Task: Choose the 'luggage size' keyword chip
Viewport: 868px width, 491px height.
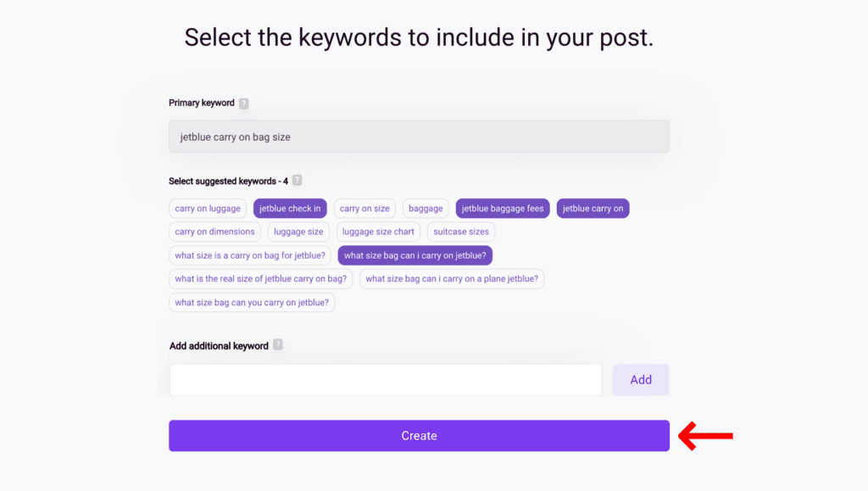Action: point(298,232)
